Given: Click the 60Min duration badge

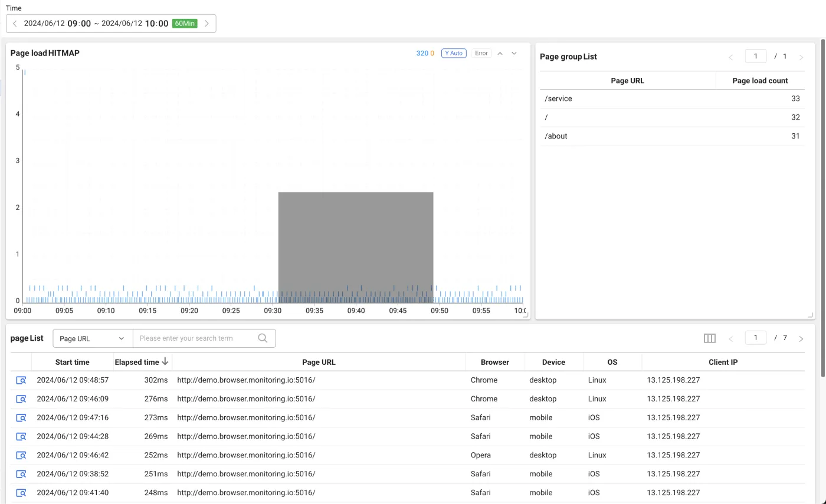Looking at the screenshot, I should click(x=185, y=24).
